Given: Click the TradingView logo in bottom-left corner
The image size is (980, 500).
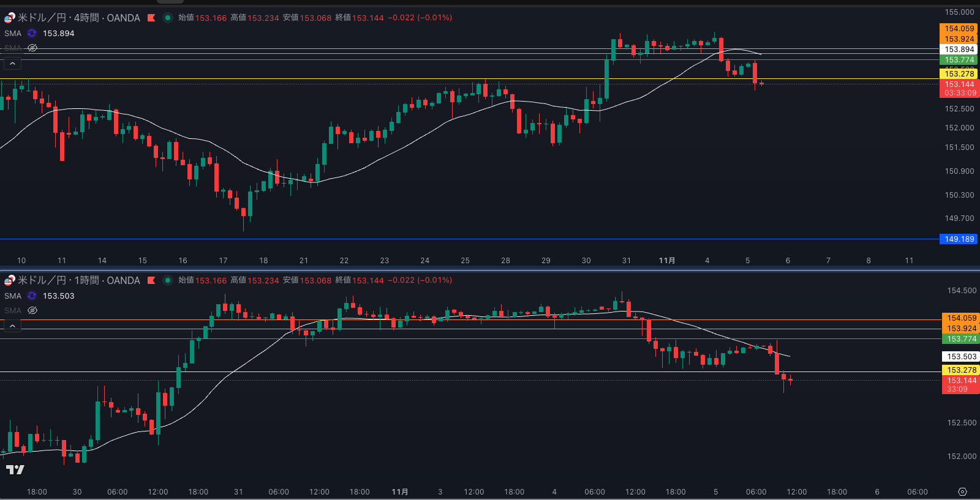Looking at the screenshot, I should point(15,469).
